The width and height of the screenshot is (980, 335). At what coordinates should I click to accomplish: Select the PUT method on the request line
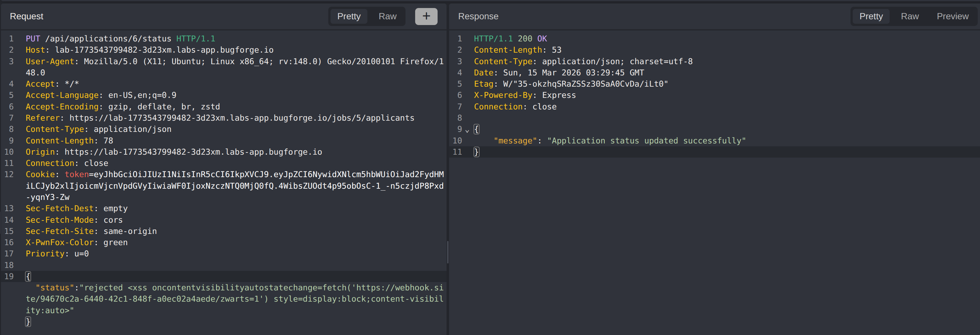pos(33,39)
